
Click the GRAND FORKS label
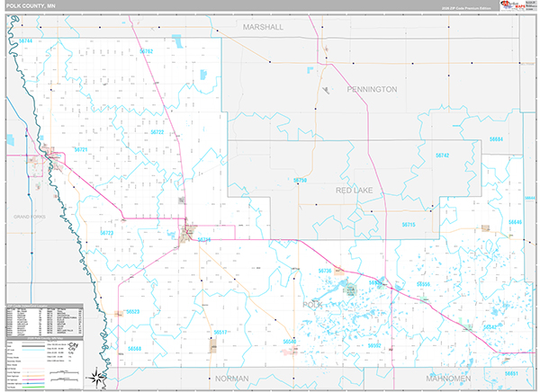tap(30, 217)
